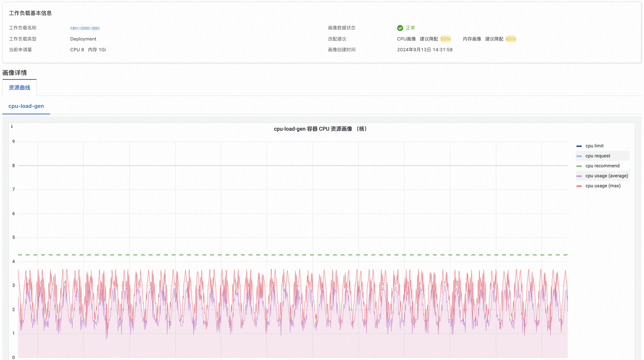Select the 资源曲线 tab
The width and height of the screenshot is (644, 360).
(x=20, y=88)
